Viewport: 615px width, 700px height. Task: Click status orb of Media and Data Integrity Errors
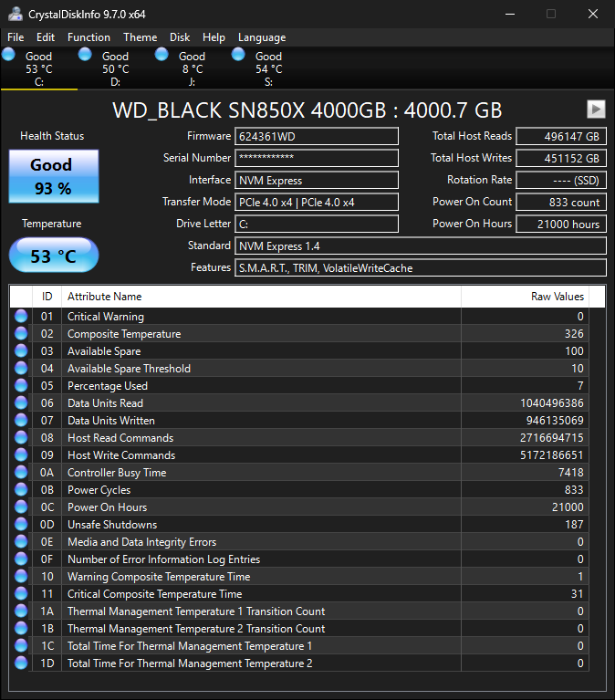(21, 541)
